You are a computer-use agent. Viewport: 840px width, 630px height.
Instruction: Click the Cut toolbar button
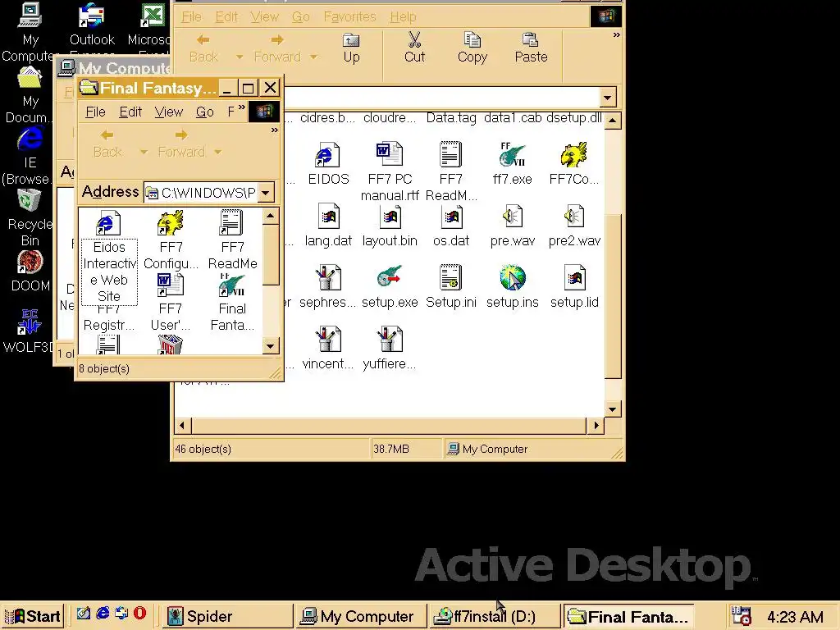pyautogui.click(x=414, y=48)
